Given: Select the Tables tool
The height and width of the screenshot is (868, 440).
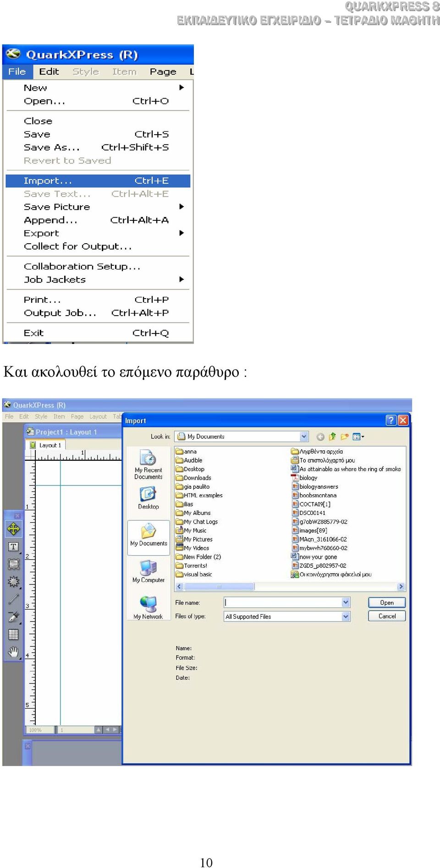Looking at the screenshot, I should coord(13,634).
